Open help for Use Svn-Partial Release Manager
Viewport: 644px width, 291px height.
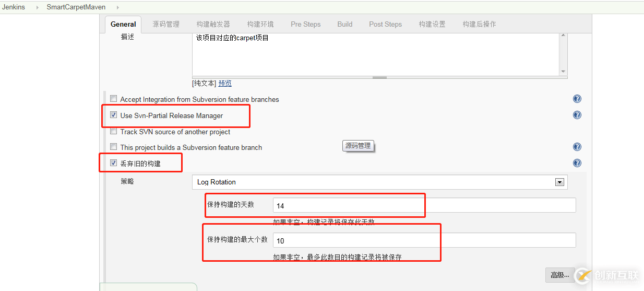click(x=577, y=115)
